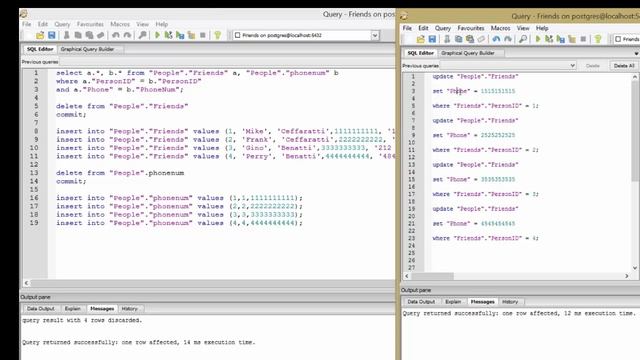Click down arrow of right editor vertical scrollbar
Image resolution: width=640 pixels, height=360 pixels.
[x=635, y=268]
